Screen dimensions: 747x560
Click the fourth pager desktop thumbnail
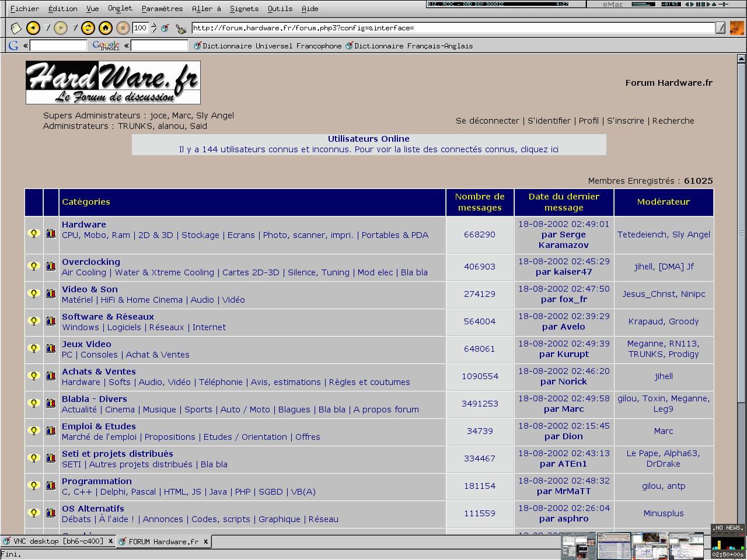click(686, 546)
